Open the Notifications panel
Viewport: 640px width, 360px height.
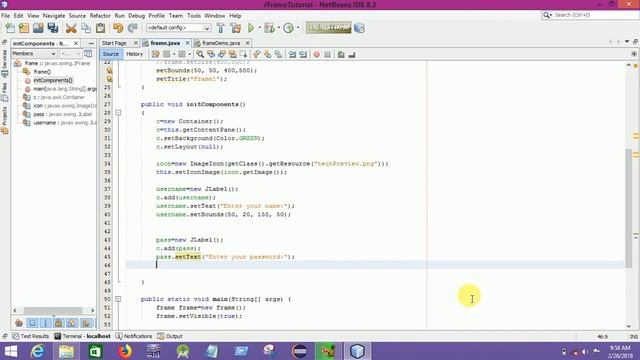134,336
